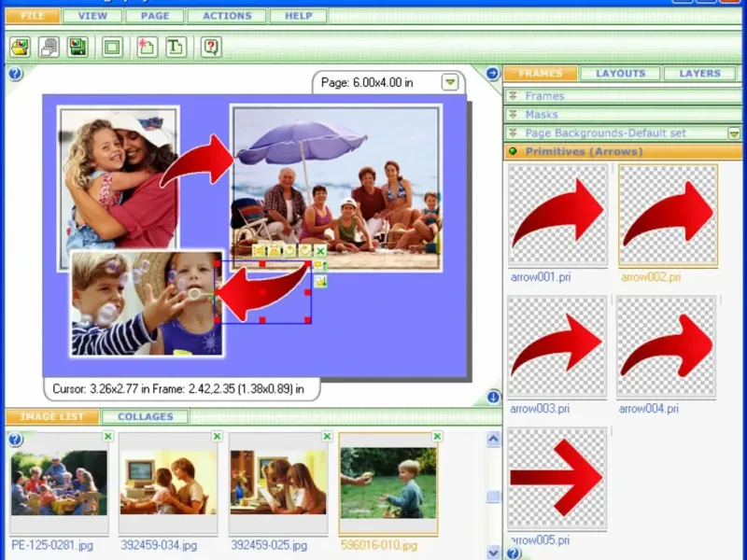This screenshot has width=747, height=560.
Task: Switch to the LAYERS tab
Action: click(699, 74)
